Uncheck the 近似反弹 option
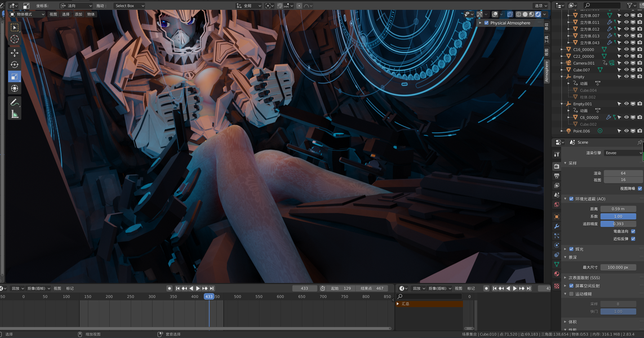The height and width of the screenshot is (338, 644). [633, 239]
